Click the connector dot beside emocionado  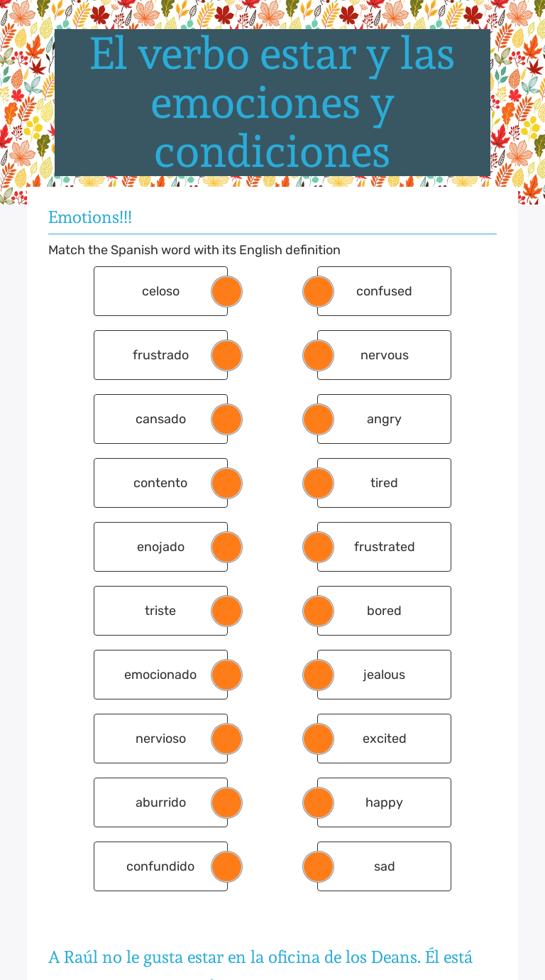[x=226, y=675]
